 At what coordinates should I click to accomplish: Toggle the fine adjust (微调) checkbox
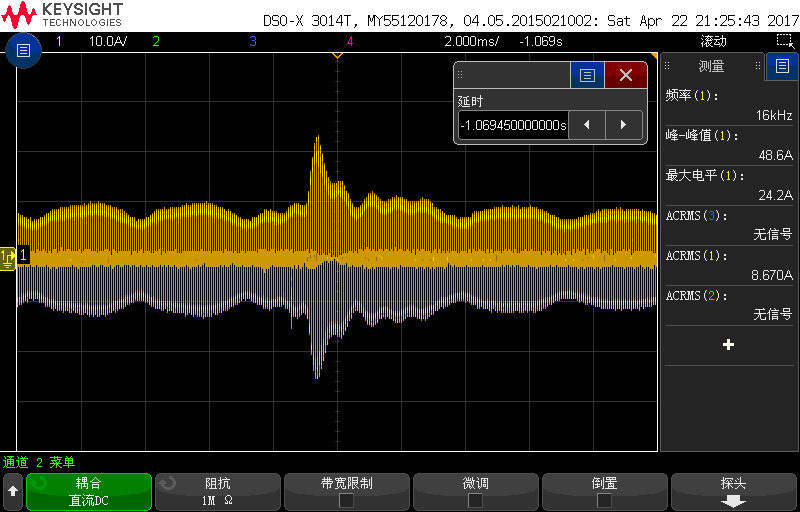476,500
